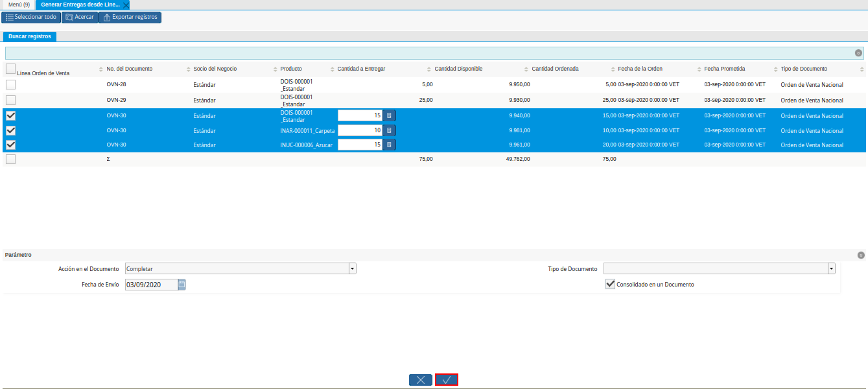Select the Buscar registros tab
868x389 pixels.
[30, 36]
